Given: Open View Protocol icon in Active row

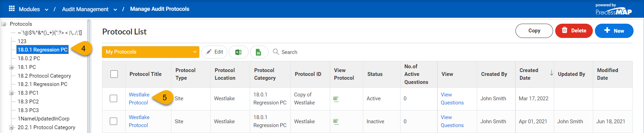Looking at the screenshot, I should click(336, 99).
